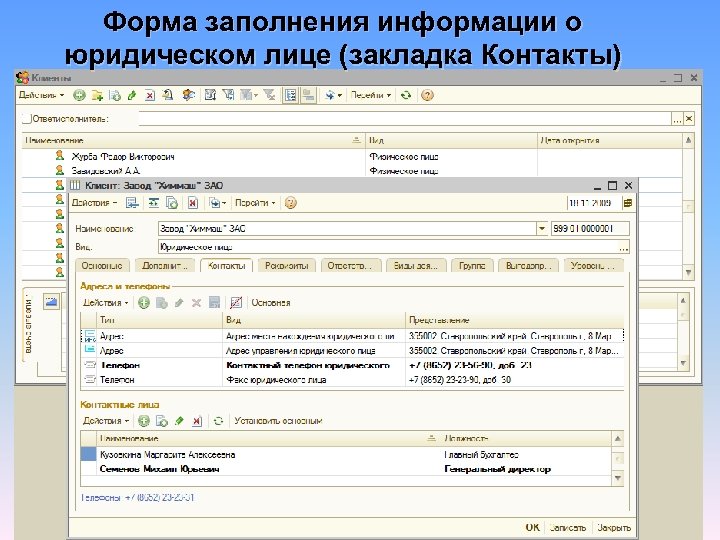Enable the Ответисполнитель filter checkbox
Viewport: 720px width, 540px height.
coord(27,119)
